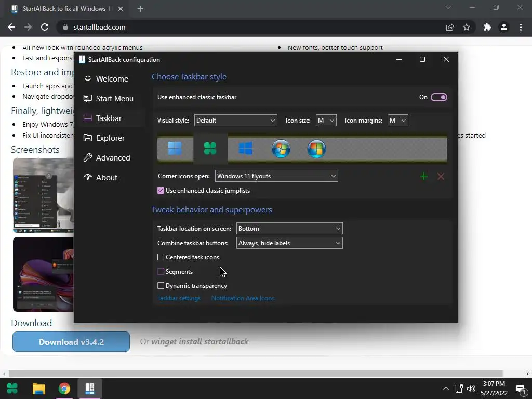Remove start icon with red X
Image resolution: width=532 pixels, height=399 pixels.
coord(441,177)
